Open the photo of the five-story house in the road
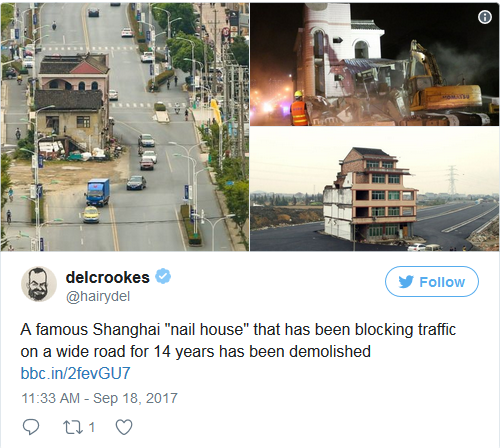Image resolution: width=501 pixels, height=448 pixels. click(374, 189)
